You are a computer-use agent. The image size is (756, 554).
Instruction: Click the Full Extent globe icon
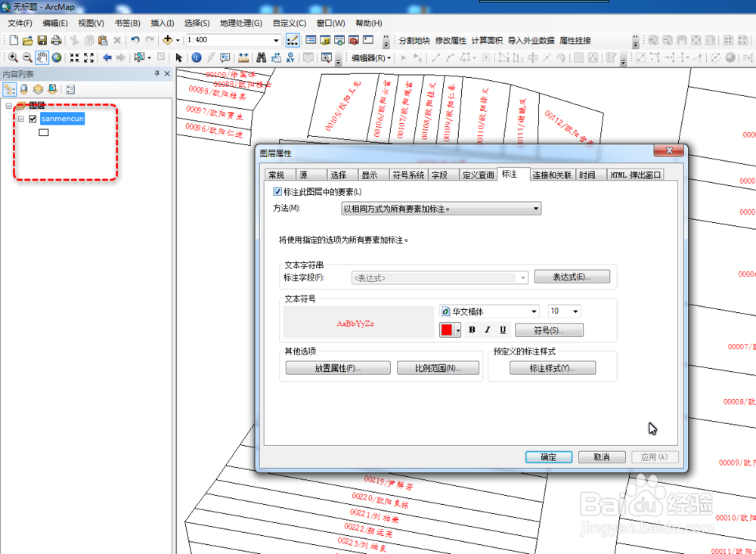[55, 57]
